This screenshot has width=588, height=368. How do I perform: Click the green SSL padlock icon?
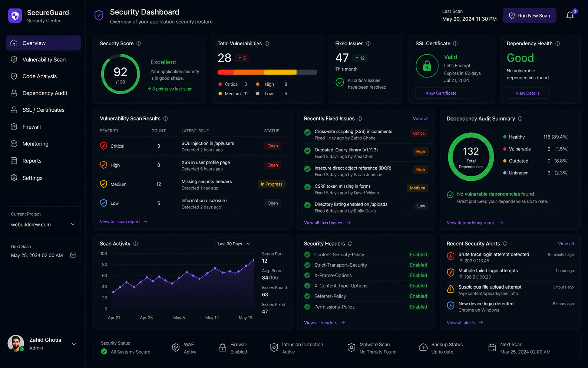point(427,66)
